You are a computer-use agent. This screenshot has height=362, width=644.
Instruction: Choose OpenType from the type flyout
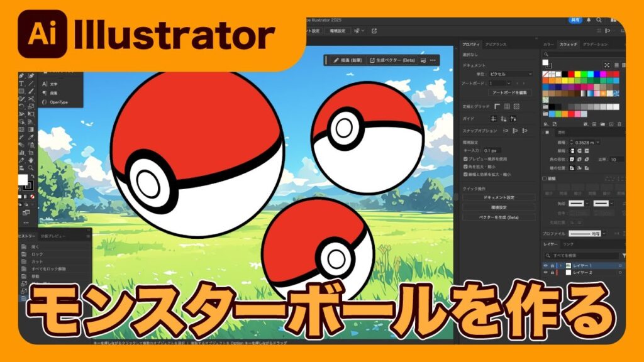coord(58,102)
